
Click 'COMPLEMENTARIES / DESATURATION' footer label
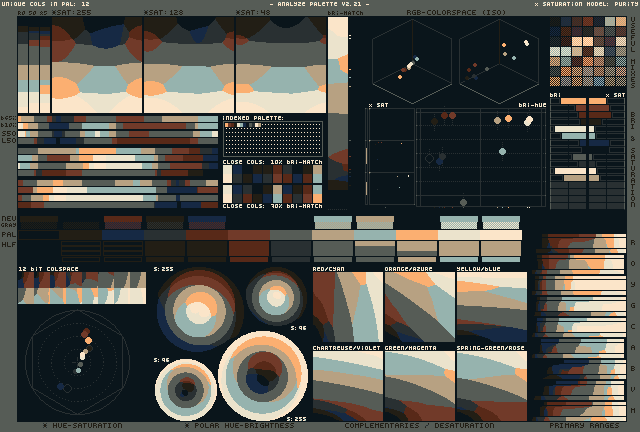[419, 425]
